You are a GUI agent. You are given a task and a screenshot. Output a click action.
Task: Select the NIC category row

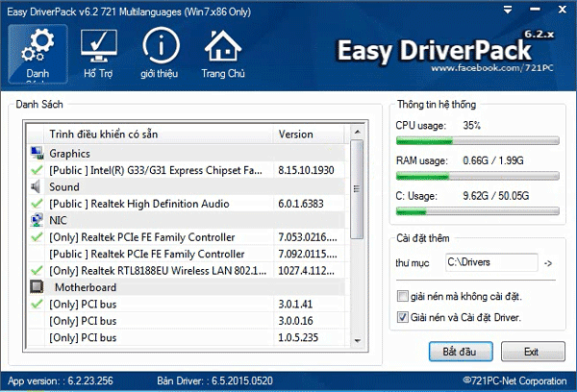(x=187, y=220)
